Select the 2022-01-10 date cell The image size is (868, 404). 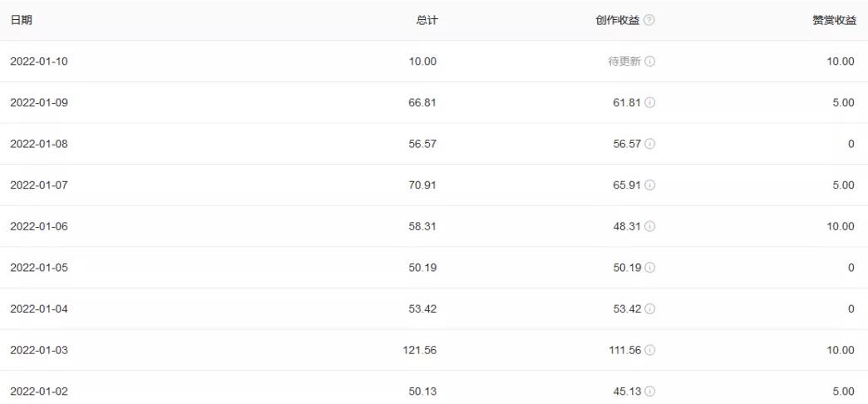click(38, 62)
